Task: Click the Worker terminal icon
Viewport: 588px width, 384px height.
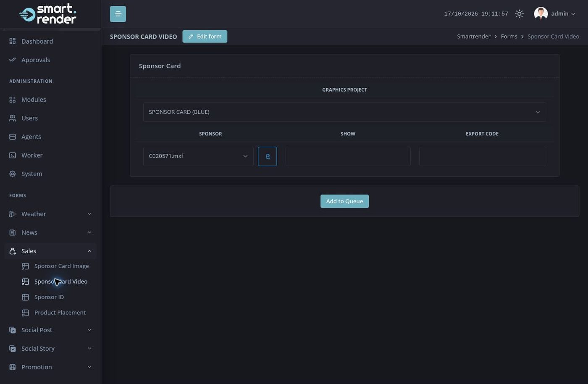Action: coord(13,155)
